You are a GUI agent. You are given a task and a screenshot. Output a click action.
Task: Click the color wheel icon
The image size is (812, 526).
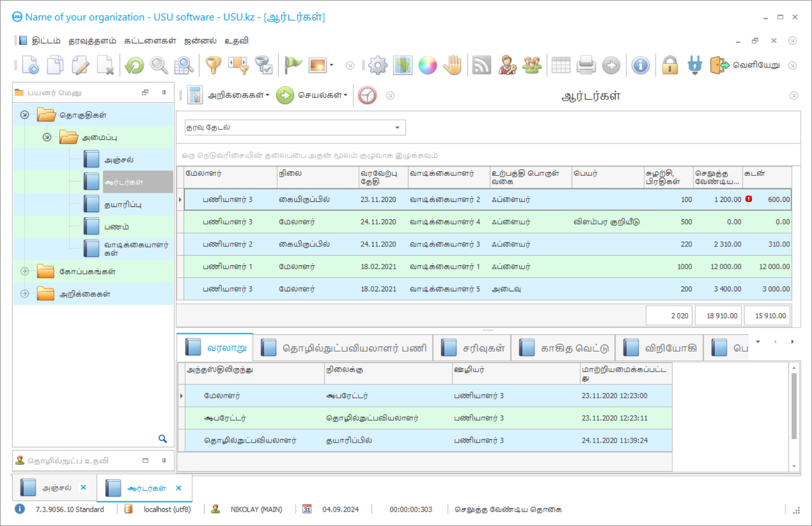coord(427,65)
